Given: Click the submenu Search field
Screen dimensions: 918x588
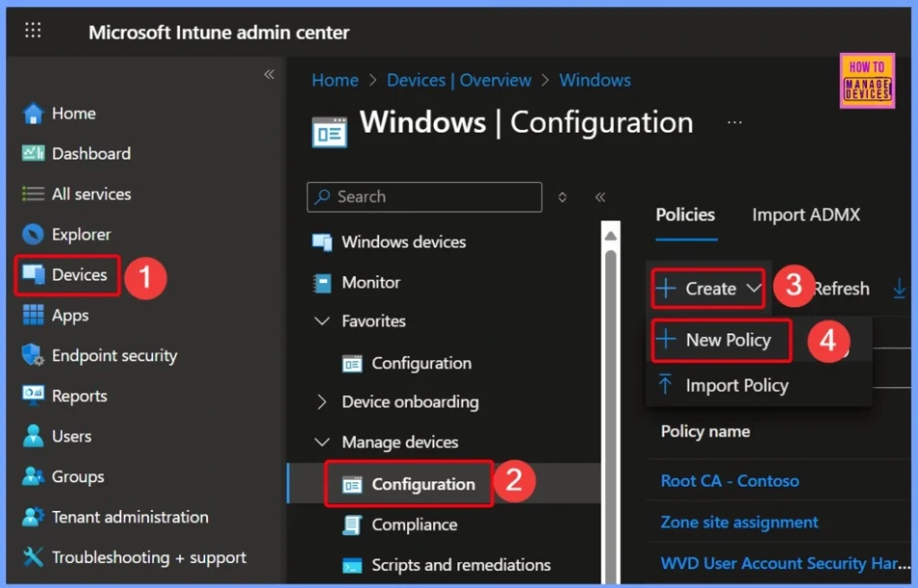Looking at the screenshot, I should (x=424, y=197).
